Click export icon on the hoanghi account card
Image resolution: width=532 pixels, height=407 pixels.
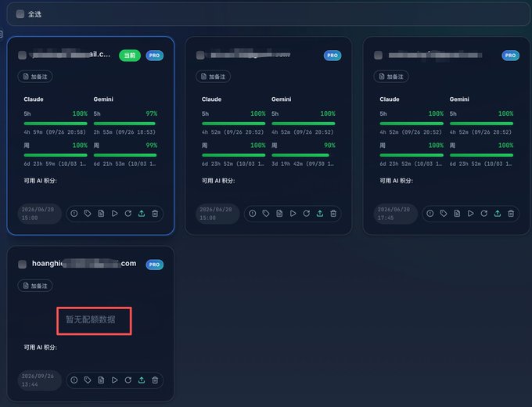[x=142, y=380]
